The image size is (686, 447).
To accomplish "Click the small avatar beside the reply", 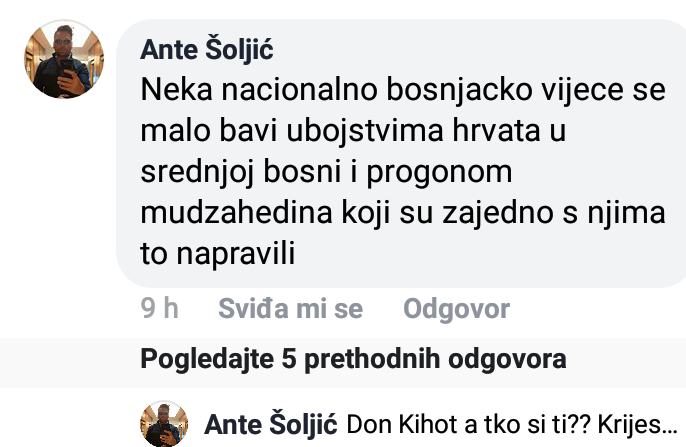I will (x=164, y=423).
